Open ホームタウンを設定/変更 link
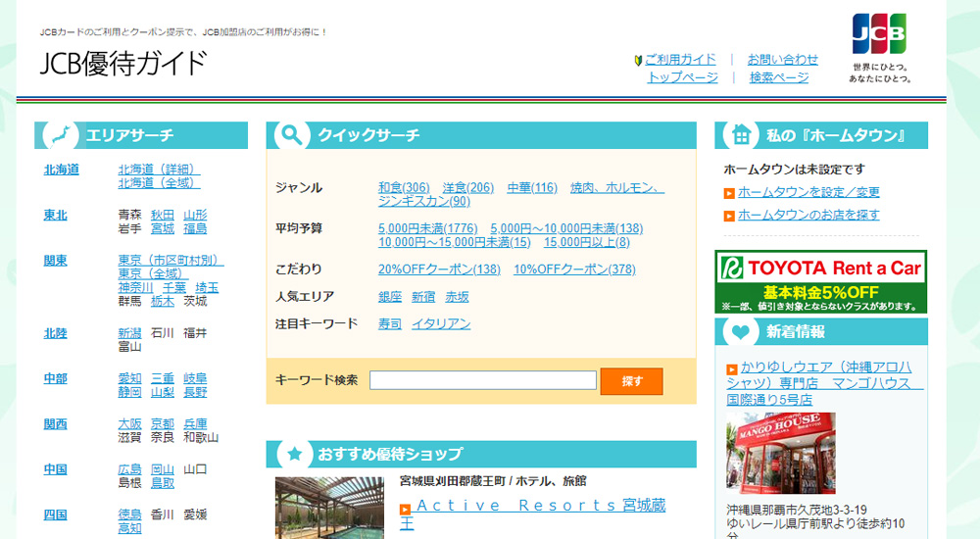Screen dimensions: 980x539 point(808,192)
